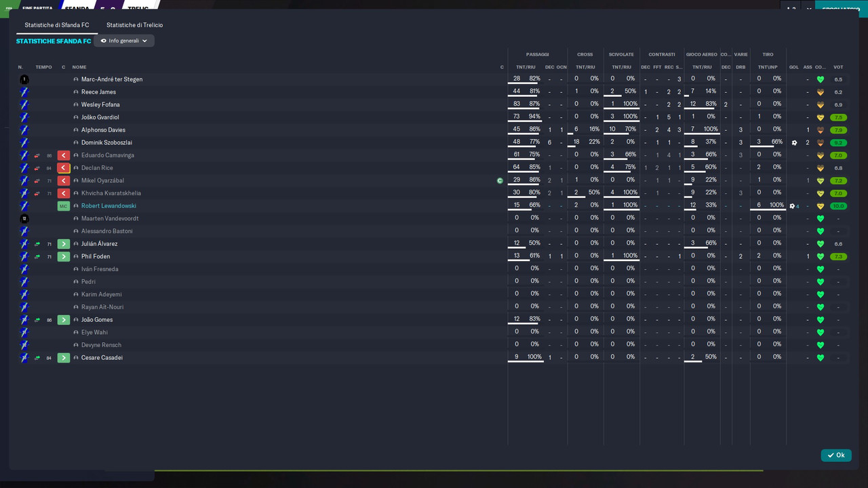Click Lewandowski's 10.0 rating pill
The image size is (868, 488).
point(838,206)
